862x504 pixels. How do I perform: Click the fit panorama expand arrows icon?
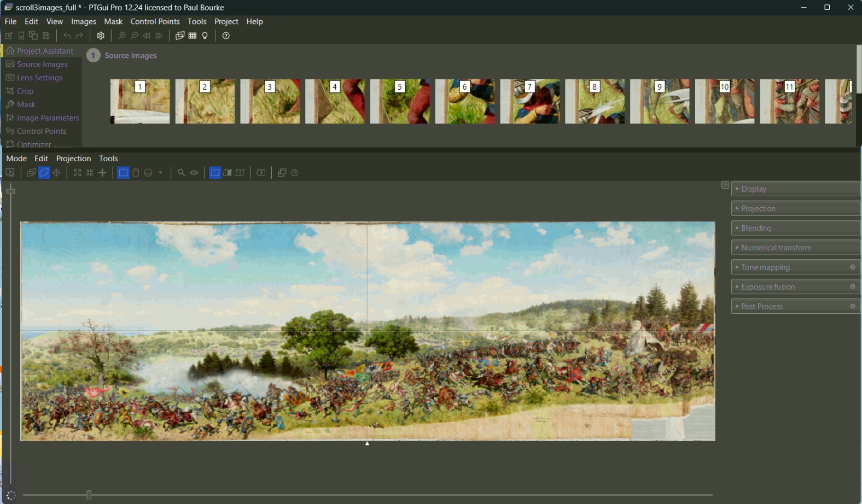pos(77,173)
